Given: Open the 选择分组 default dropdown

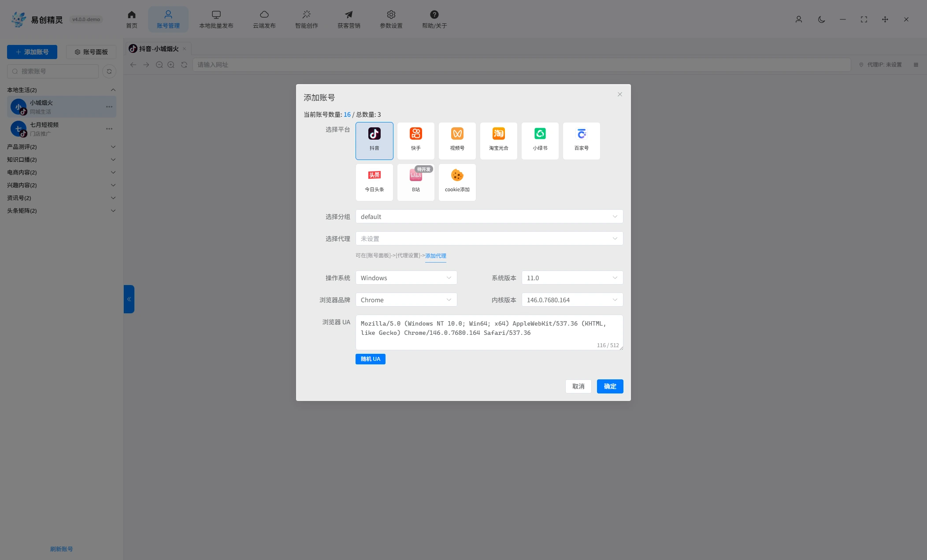Looking at the screenshot, I should [x=489, y=216].
